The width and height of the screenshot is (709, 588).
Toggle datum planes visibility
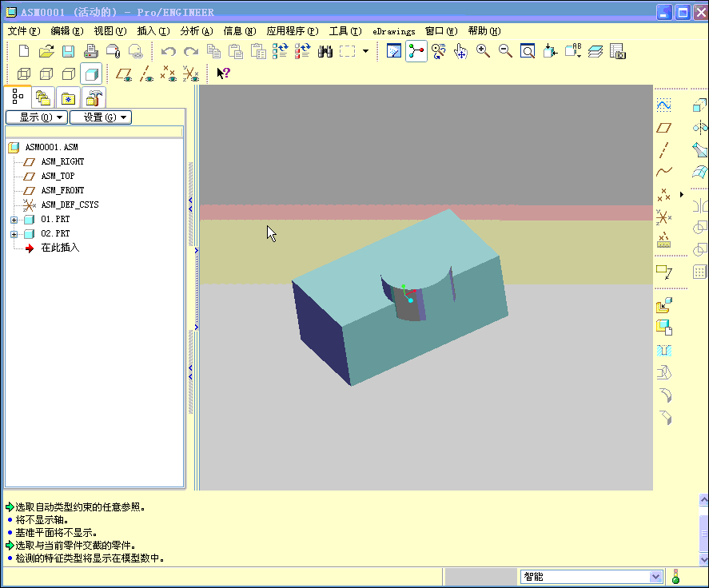[x=123, y=73]
